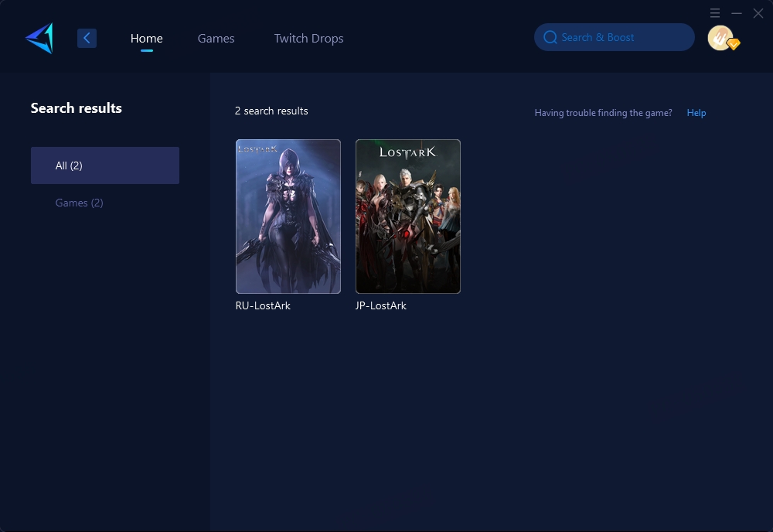Image resolution: width=773 pixels, height=532 pixels.
Task: Click the search magnifier icon
Action: pyautogui.click(x=550, y=37)
